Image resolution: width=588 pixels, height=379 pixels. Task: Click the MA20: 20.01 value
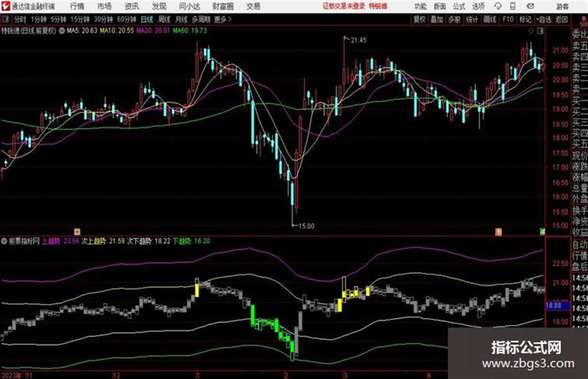[x=153, y=30]
